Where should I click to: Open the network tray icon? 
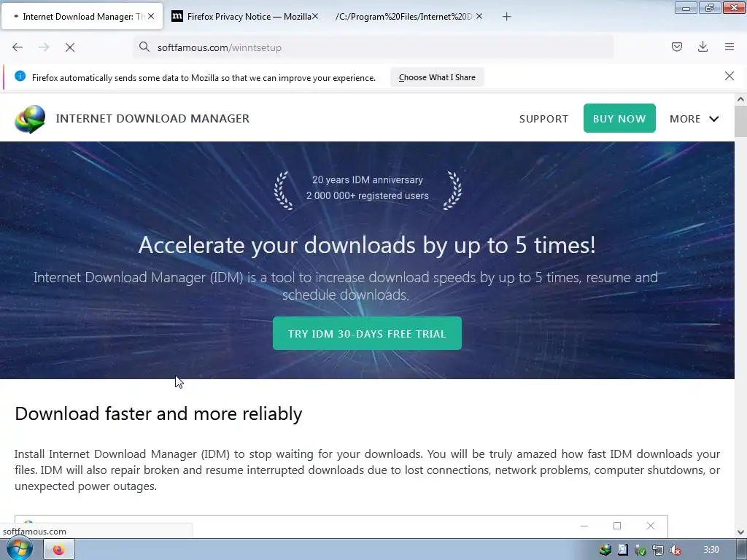(x=658, y=550)
